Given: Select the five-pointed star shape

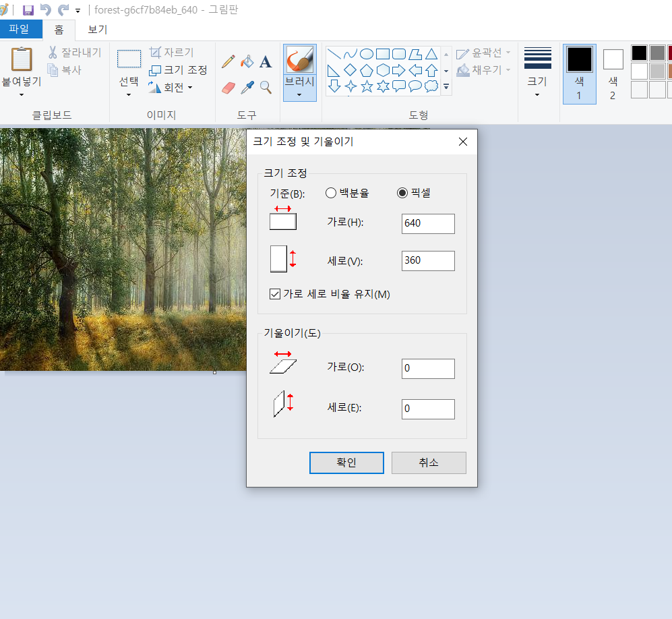Looking at the screenshot, I should coord(367,86).
